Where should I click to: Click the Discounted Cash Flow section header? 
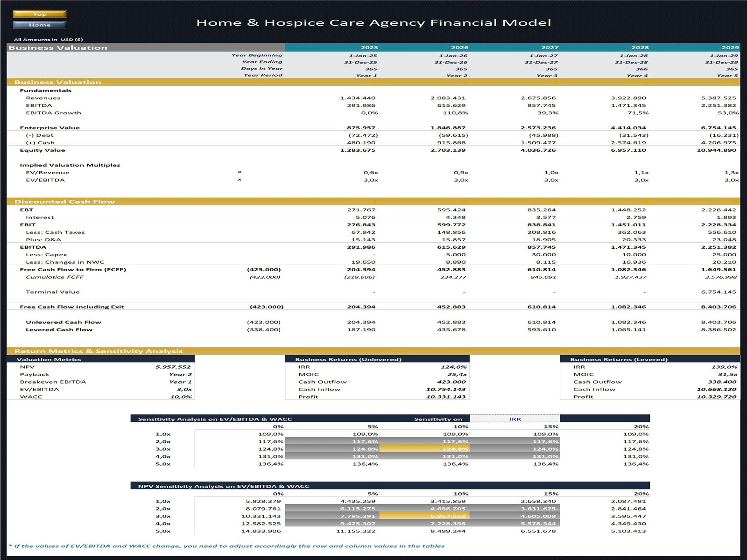(64, 202)
